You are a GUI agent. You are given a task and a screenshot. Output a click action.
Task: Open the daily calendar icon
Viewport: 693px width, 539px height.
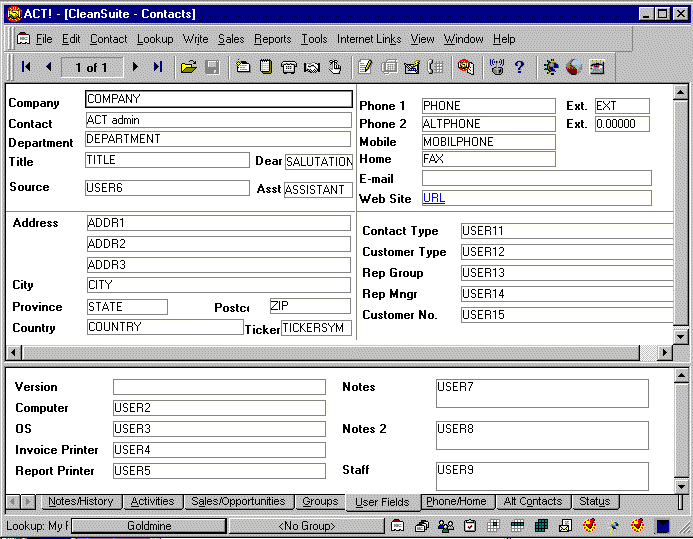click(x=493, y=526)
